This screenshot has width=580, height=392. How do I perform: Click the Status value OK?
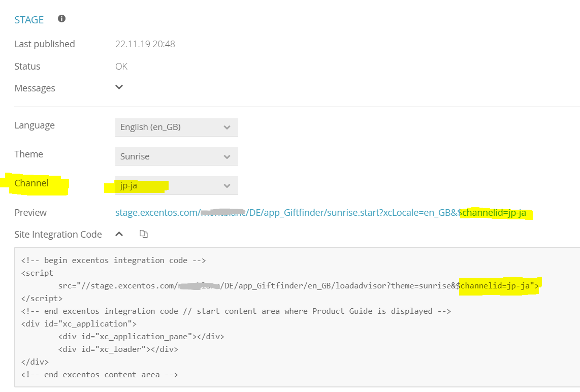tap(121, 66)
